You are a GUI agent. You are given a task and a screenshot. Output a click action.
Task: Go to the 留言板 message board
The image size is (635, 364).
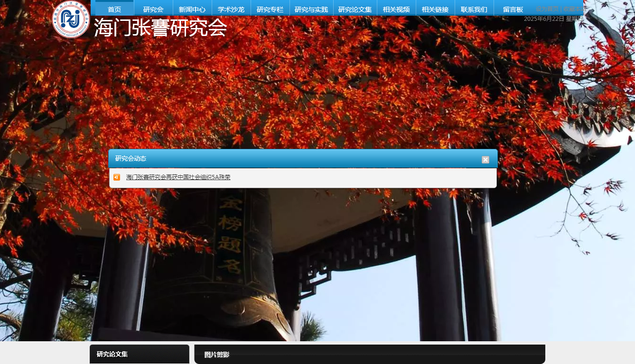click(513, 9)
